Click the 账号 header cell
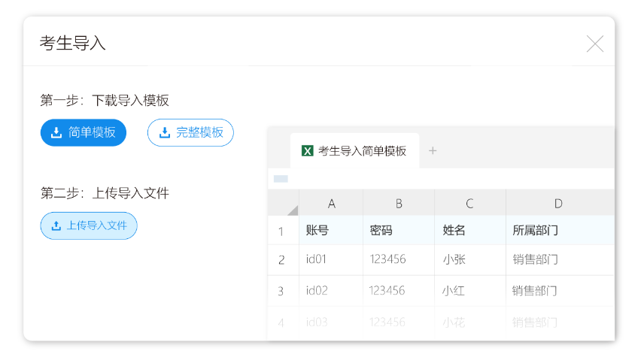 (330, 231)
